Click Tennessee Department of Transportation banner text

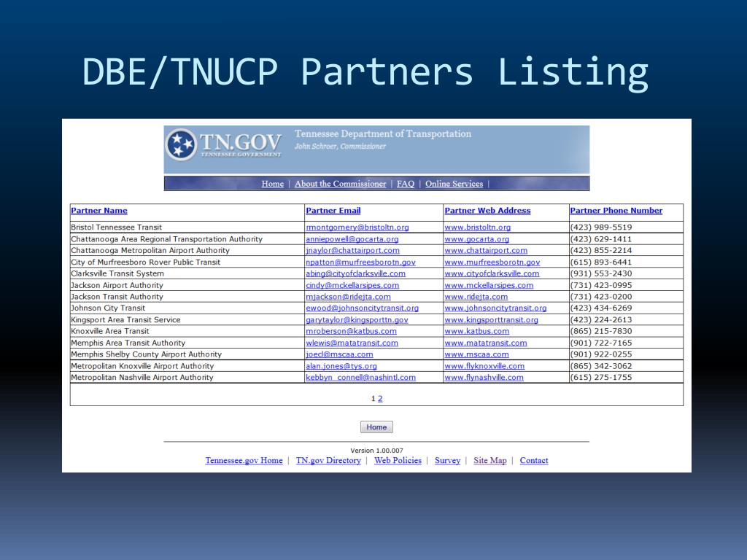point(382,134)
